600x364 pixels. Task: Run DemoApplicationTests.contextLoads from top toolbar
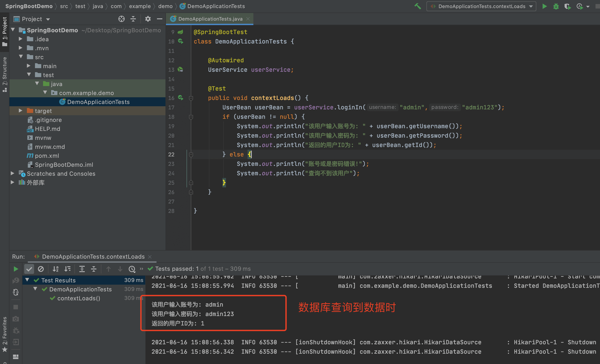coord(545,6)
